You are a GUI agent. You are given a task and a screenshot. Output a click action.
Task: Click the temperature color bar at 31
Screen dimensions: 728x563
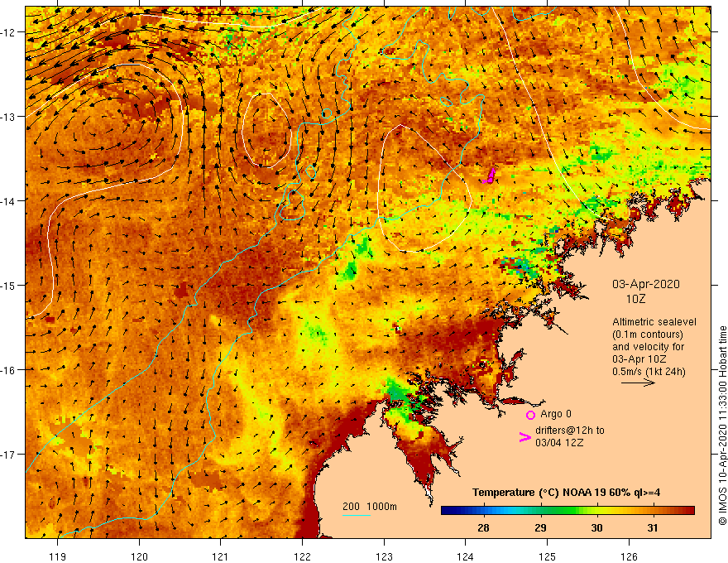pos(653,511)
